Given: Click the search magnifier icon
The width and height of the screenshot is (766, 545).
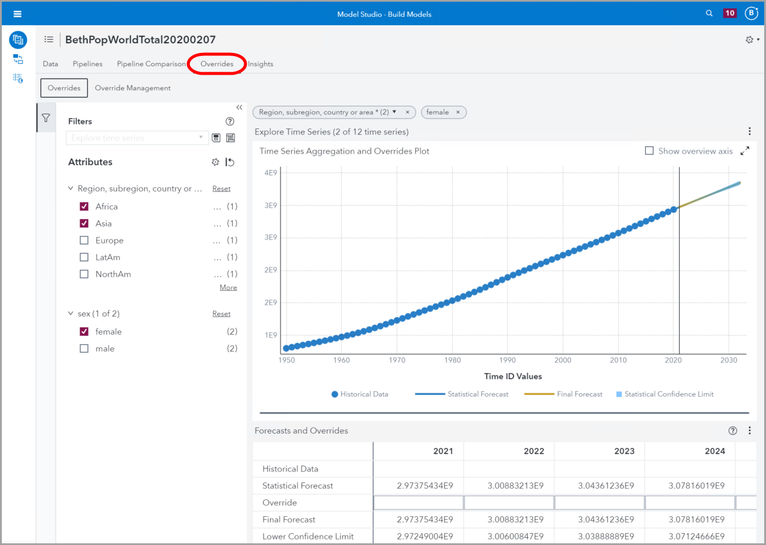Looking at the screenshot, I should (x=710, y=13).
